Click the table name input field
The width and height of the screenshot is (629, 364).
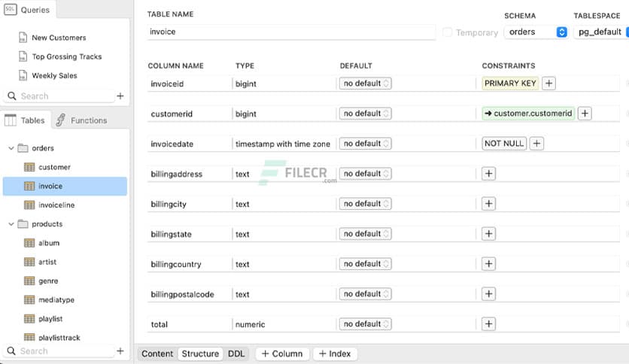click(x=292, y=32)
